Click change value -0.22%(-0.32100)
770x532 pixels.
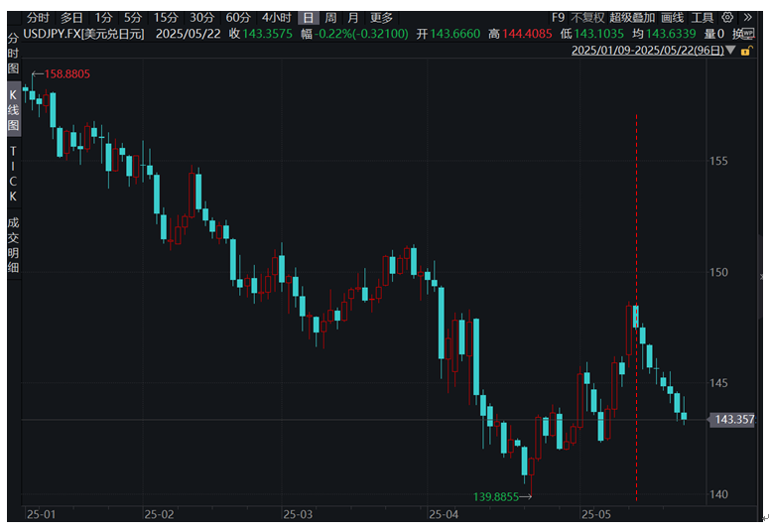(361, 34)
